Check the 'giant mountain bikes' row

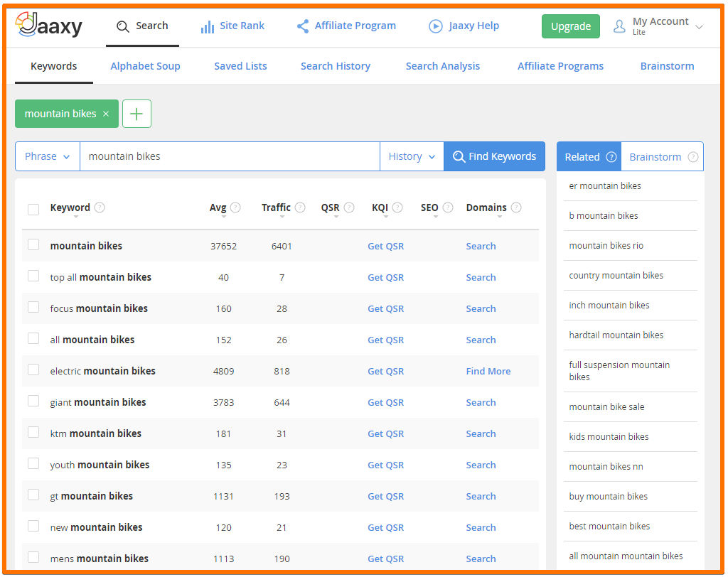[x=33, y=401]
